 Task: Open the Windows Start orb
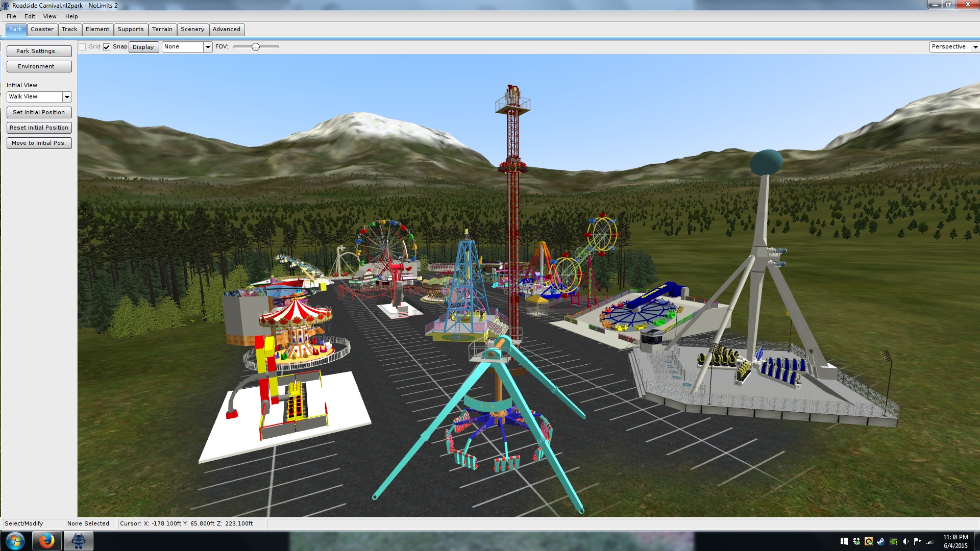(x=15, y=541)
